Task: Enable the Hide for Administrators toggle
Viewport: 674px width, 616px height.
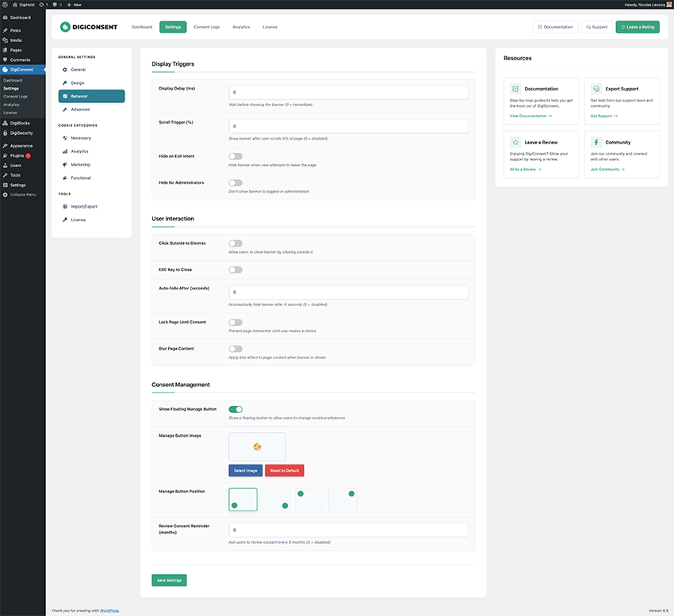Action: [x=236, y=182]
